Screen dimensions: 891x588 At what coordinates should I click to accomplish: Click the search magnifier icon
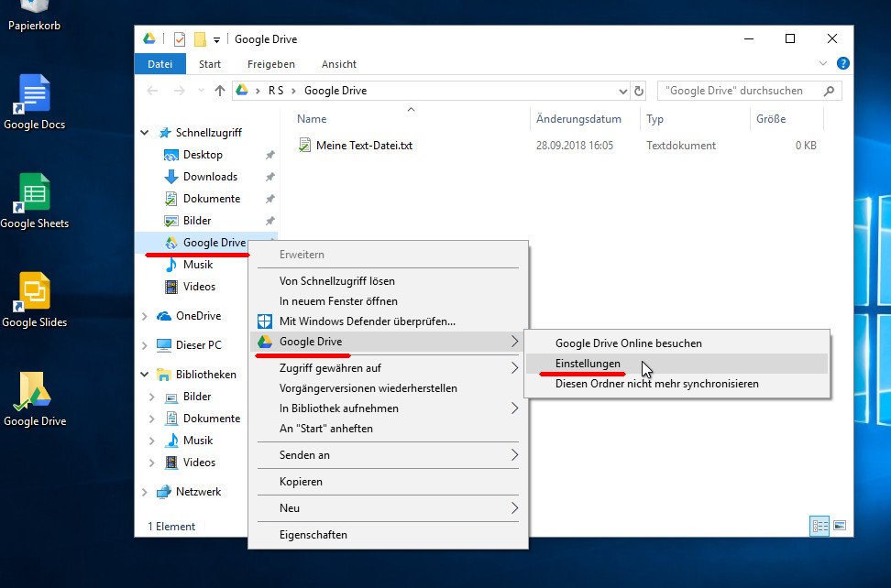(829, 91)
